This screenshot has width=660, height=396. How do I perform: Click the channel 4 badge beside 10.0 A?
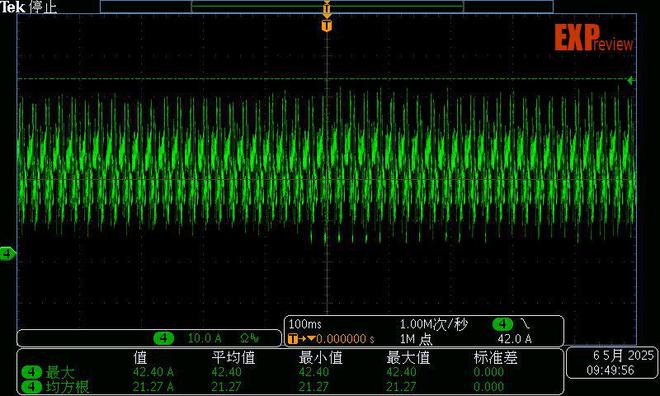click(x=164, y=338)
